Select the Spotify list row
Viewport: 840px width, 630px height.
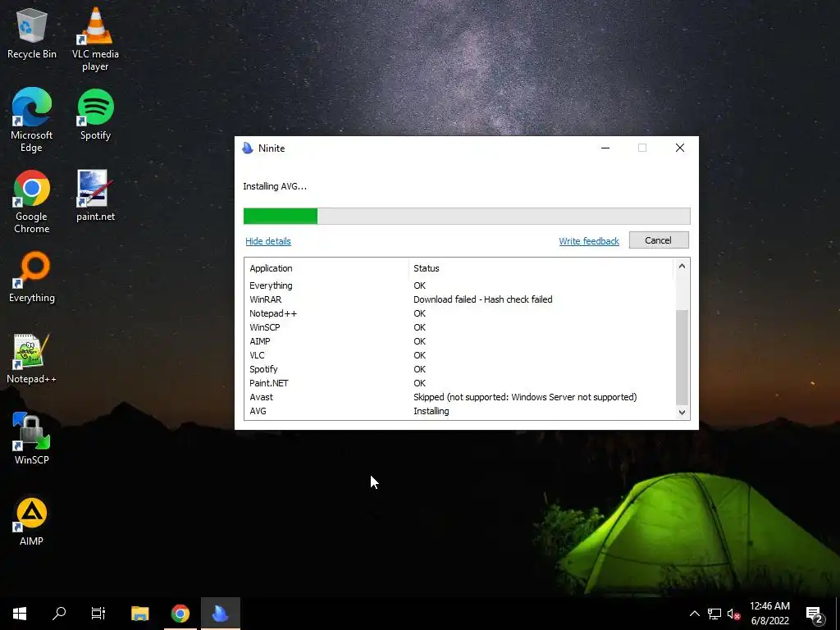[459, 369]
